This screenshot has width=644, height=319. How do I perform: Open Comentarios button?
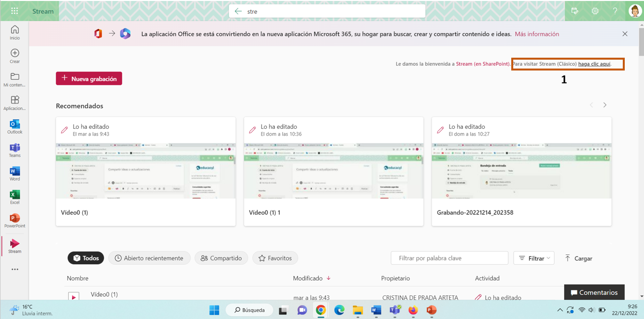pyautogui.click(x=594, y=292)
